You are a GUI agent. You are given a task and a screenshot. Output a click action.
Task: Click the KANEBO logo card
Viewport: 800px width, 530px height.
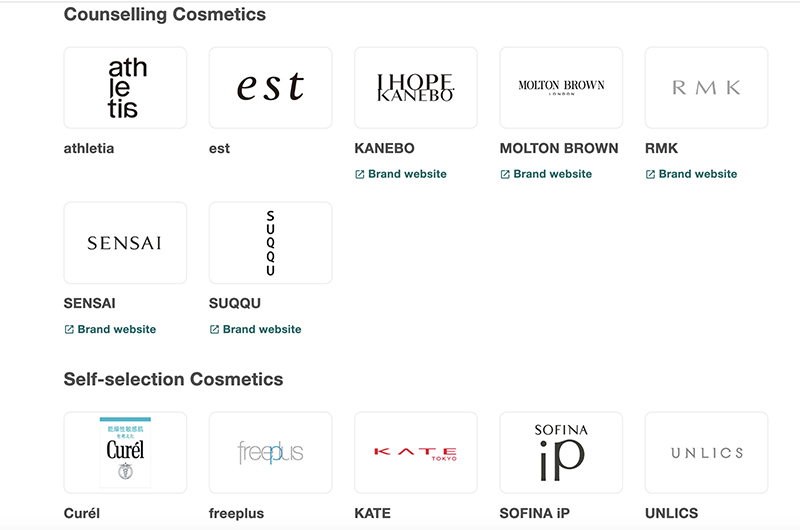(x=416, y=88)
